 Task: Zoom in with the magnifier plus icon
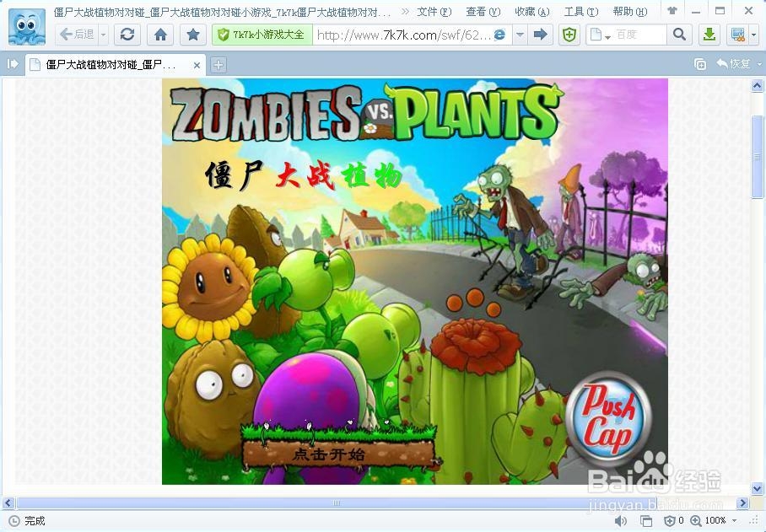(x=696, y=521)
